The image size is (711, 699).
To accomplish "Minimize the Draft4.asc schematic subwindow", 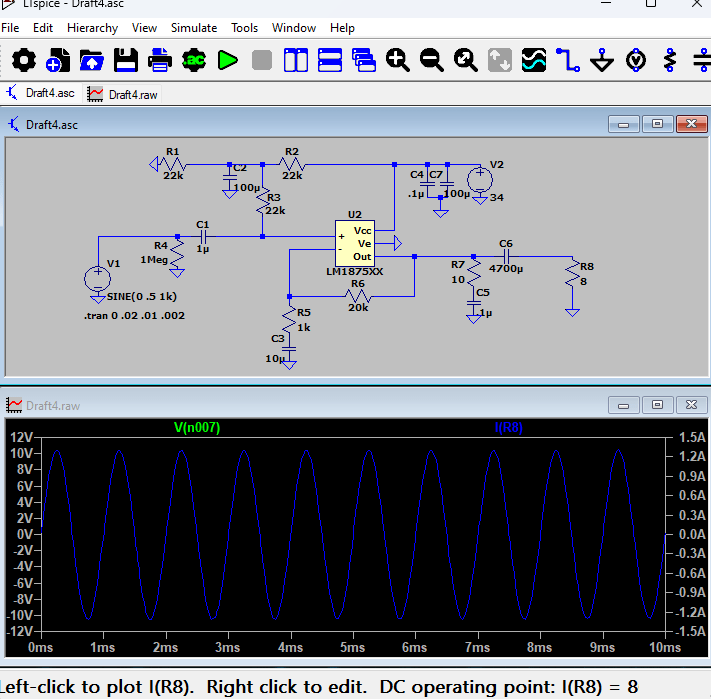I will pyautogui.click(x=623, y=124).
